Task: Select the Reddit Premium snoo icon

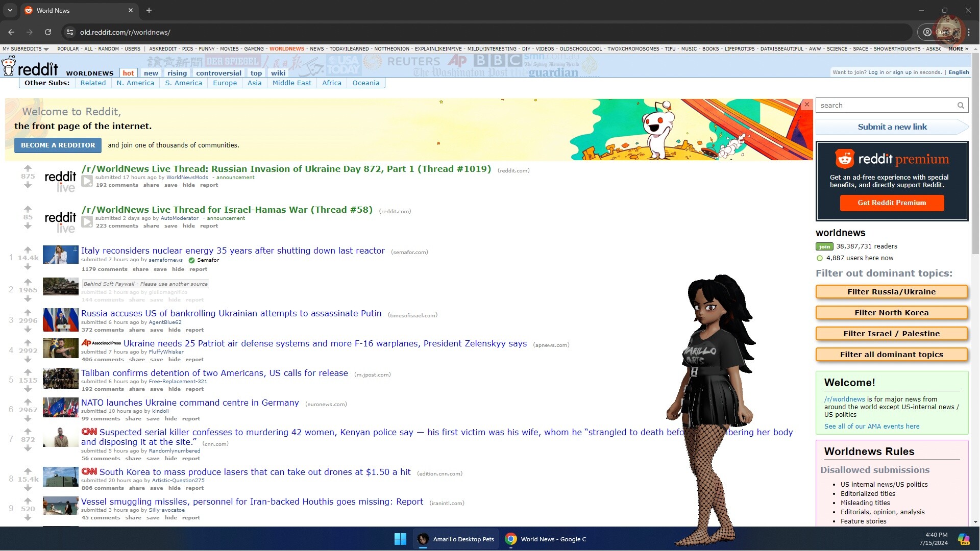Action: pos(845,159)
